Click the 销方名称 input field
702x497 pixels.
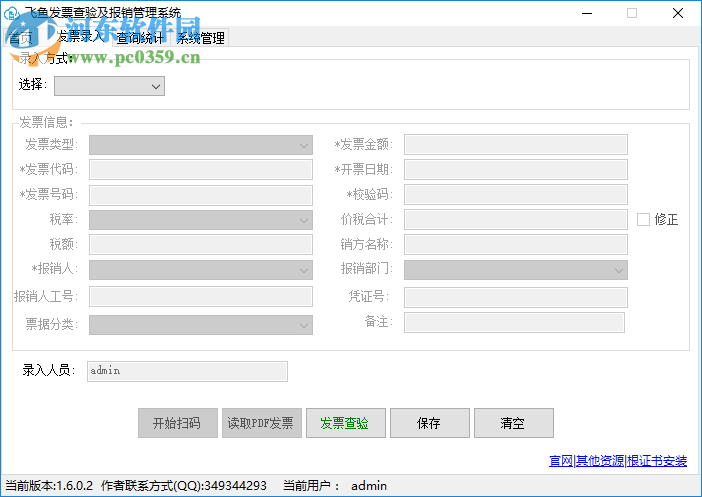click(516, 244)
